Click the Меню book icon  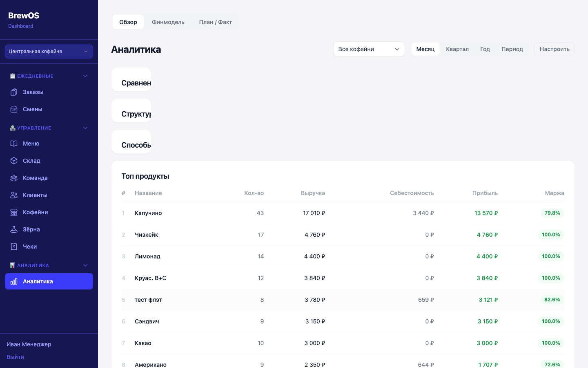click(x=14, y=144)
